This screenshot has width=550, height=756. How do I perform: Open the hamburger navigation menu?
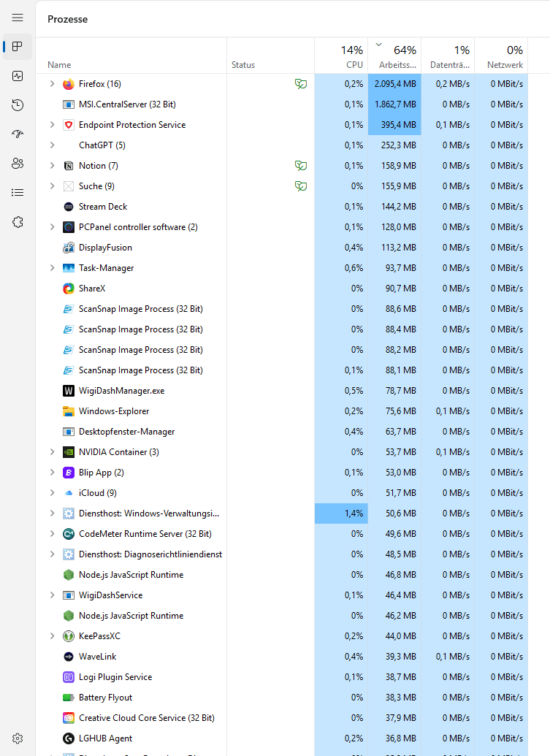[x=18, y=18]
